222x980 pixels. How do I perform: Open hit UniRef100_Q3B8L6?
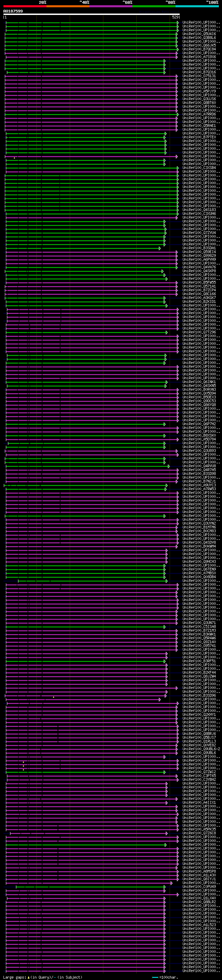point(199,38)
